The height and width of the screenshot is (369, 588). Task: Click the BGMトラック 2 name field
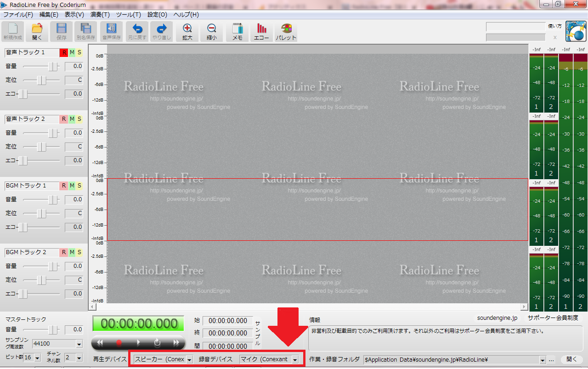click(32, 252)
